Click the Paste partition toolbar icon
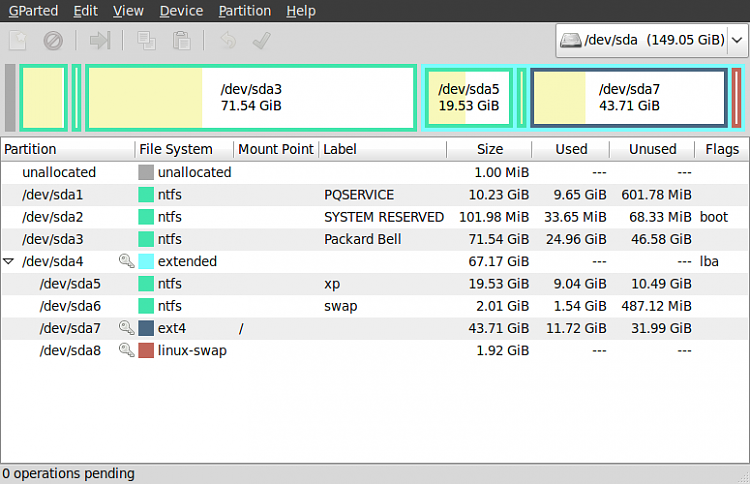The width and height of the screenshot is (750, 484). point(182,41)
